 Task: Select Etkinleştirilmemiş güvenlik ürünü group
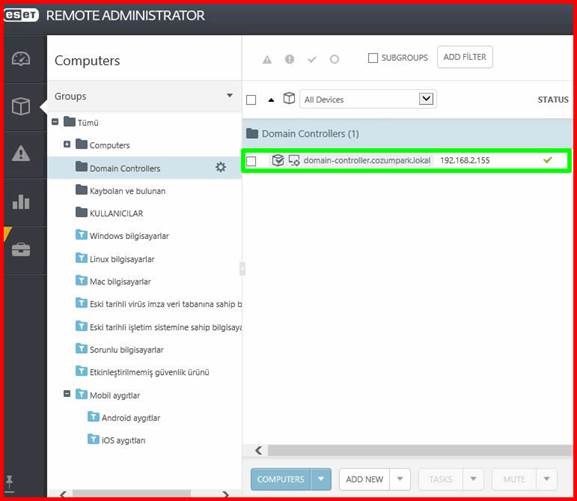coord(149,372)
